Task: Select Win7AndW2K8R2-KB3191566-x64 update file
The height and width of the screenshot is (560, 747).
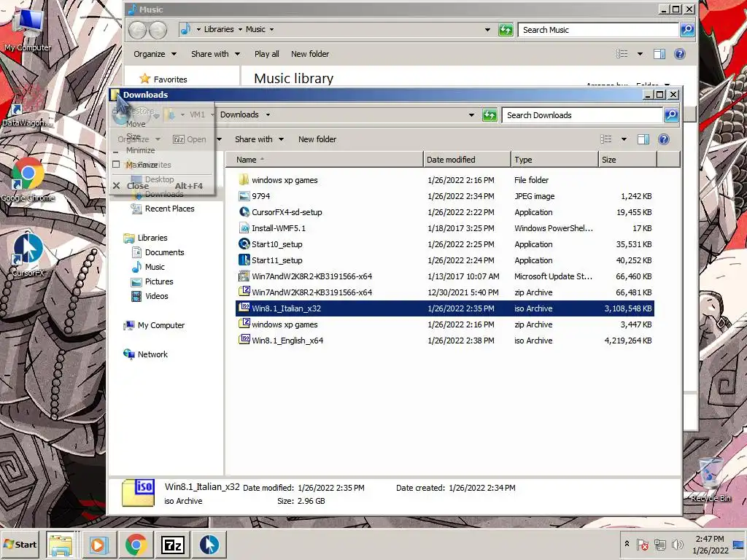Action: point(444,276)
